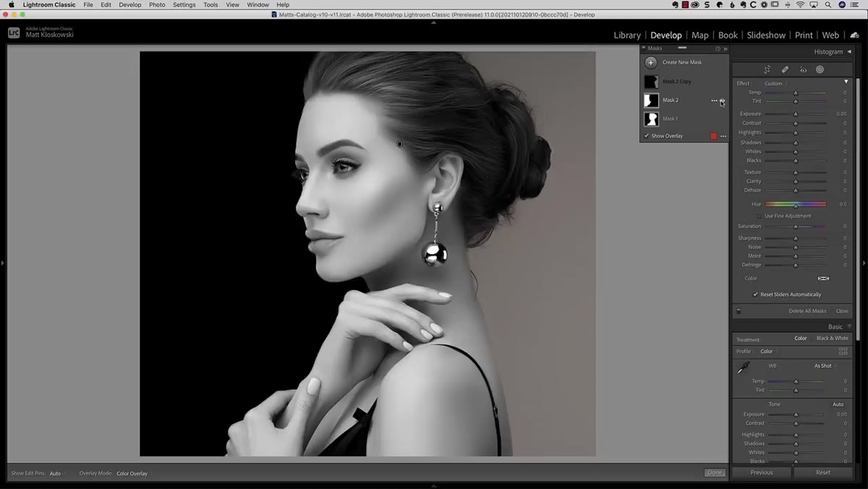Click the mask Hue slider
Image resolution: width=868 pixels, height=489 pixels.
(796, 204)
